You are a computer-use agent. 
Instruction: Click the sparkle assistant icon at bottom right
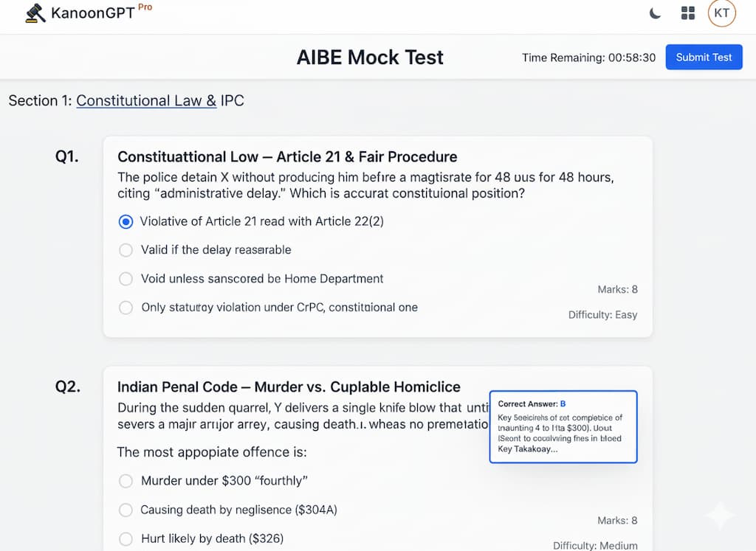(720, 516)
